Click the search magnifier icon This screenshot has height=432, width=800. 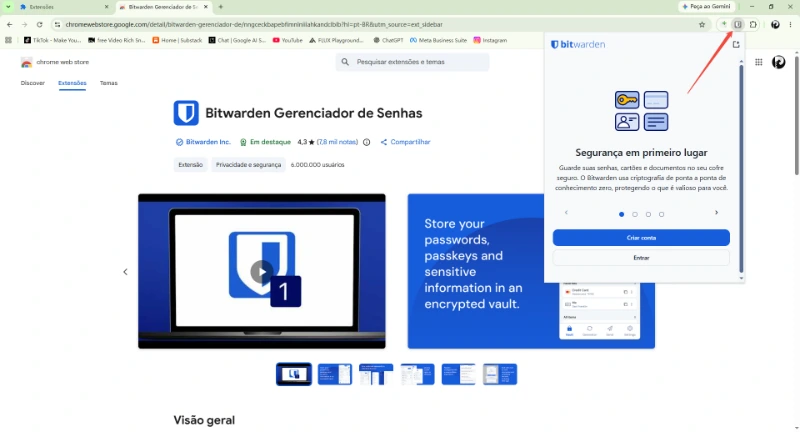345,62
